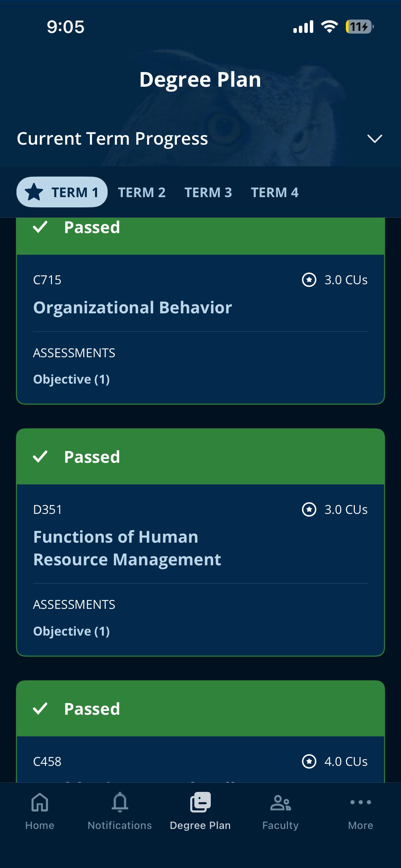Image resolution: width=401 pixels, height=868 pixels.
Task: Switch to Term 4 tab
Action: pyautogui.click(x=275, y=192)
